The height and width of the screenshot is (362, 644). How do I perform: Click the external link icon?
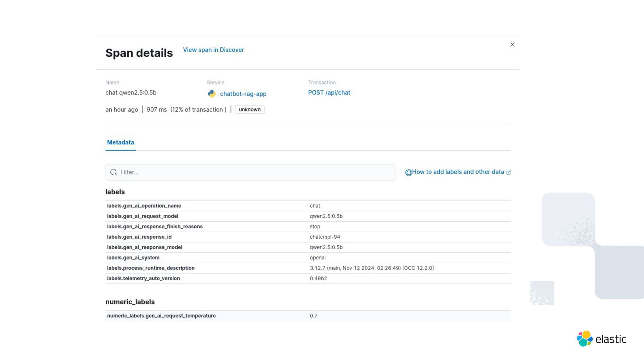click(x=508, y=173)
